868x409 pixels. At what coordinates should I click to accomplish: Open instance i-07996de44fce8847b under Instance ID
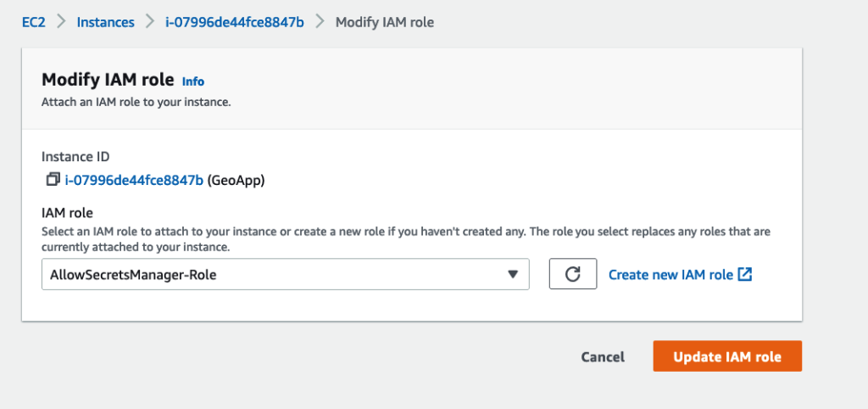tap(134, 179)
